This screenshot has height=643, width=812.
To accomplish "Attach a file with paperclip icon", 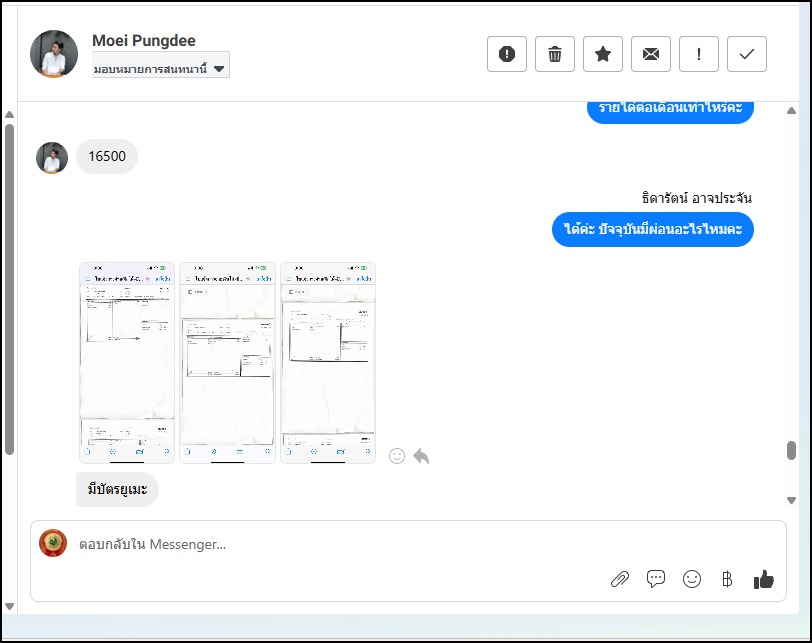I will (620, 579).
